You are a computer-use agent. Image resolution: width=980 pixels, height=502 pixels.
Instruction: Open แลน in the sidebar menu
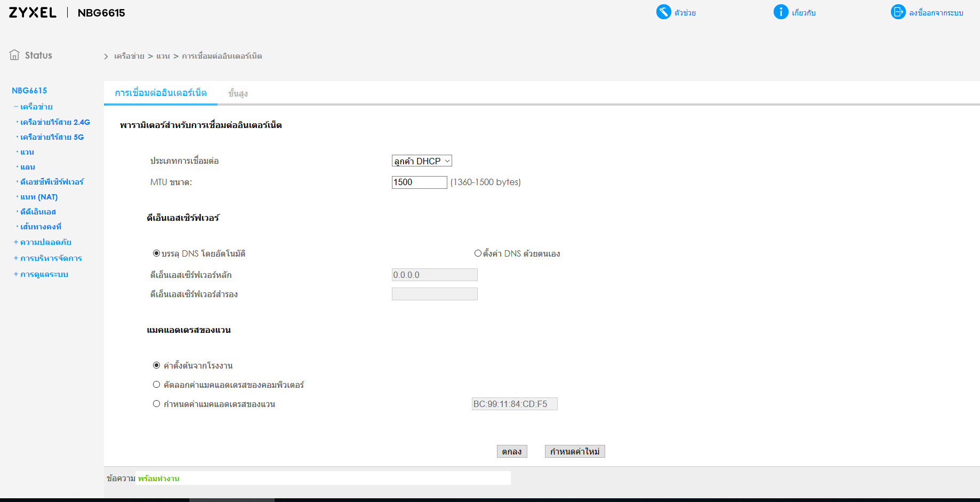coord(28,167)
